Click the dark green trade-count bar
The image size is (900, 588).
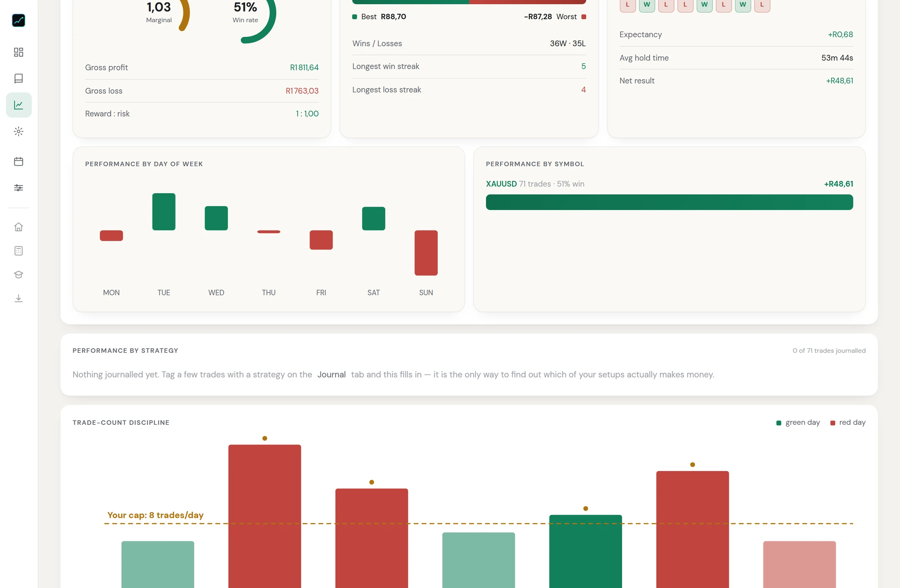pos(585,551)
